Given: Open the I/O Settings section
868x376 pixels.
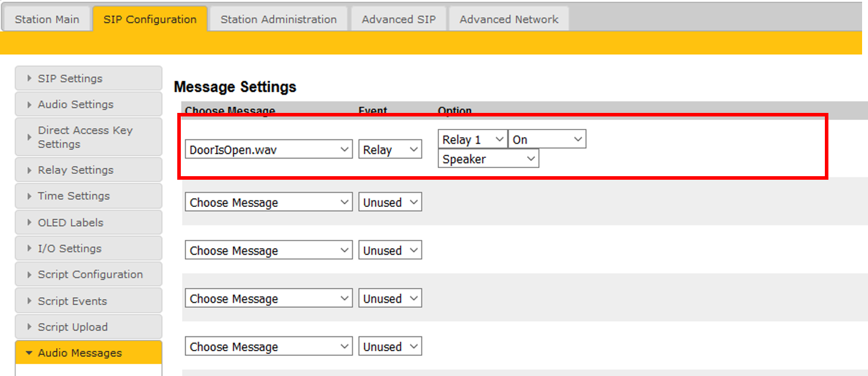Looking at the screenshot, I should pyautogui.click(x=88, y=249).
